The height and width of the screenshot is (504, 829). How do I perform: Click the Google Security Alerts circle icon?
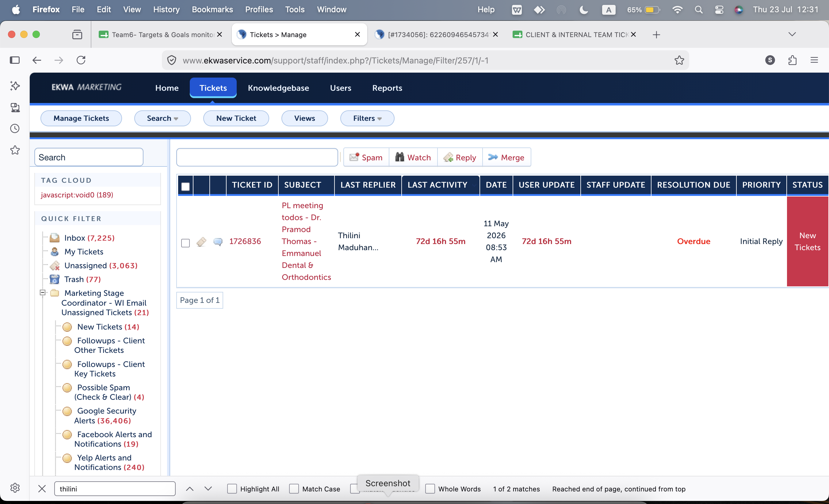click(x=67, y=411)
